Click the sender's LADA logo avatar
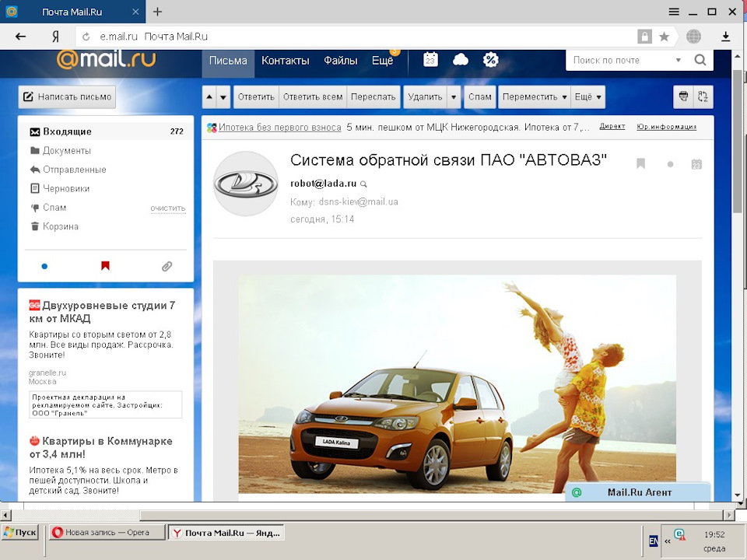This screenshot has width=747, height=560. coord(246,184)
